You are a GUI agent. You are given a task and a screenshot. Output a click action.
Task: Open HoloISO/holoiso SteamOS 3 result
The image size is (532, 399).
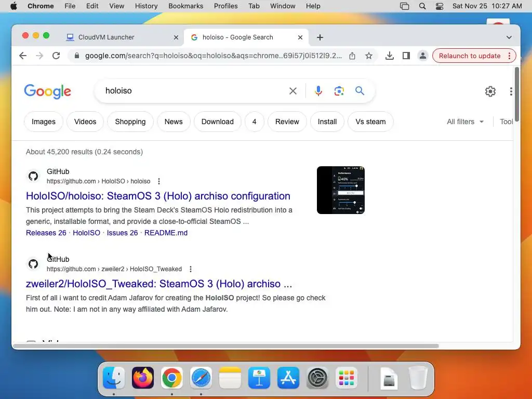[158, 196]
